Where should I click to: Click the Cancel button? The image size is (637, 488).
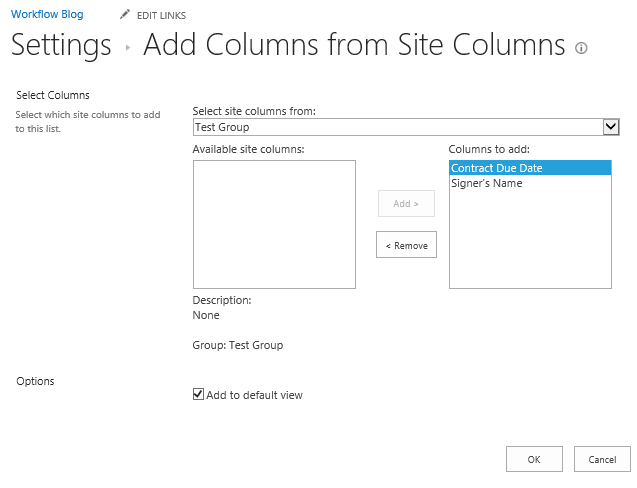pyautogui.click(x=602, y=459)
